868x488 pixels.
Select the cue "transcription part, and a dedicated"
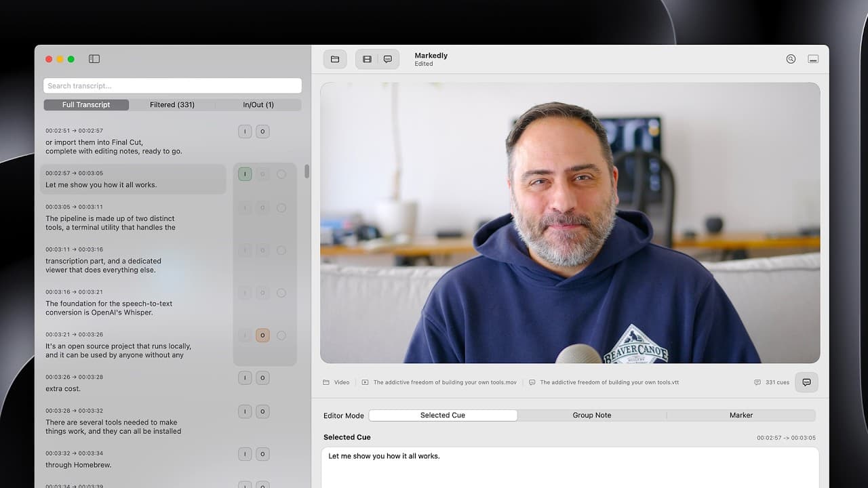coord(133,260)
